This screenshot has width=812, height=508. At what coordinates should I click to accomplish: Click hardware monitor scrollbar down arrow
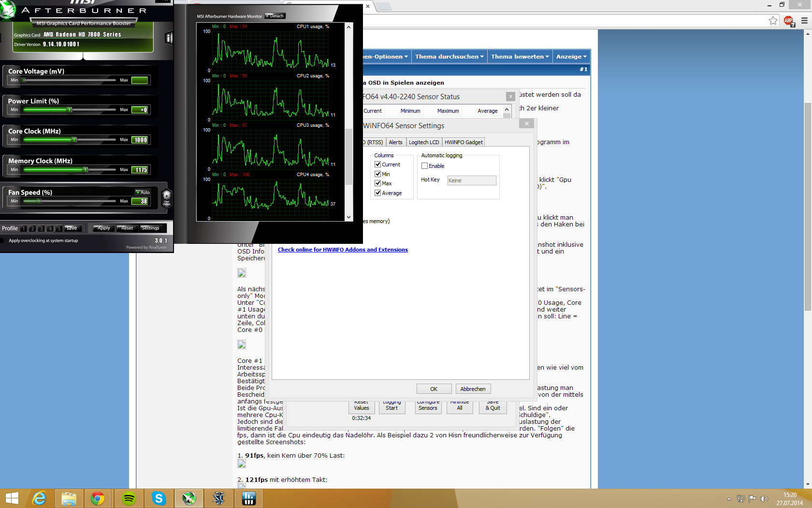[349, 217]
